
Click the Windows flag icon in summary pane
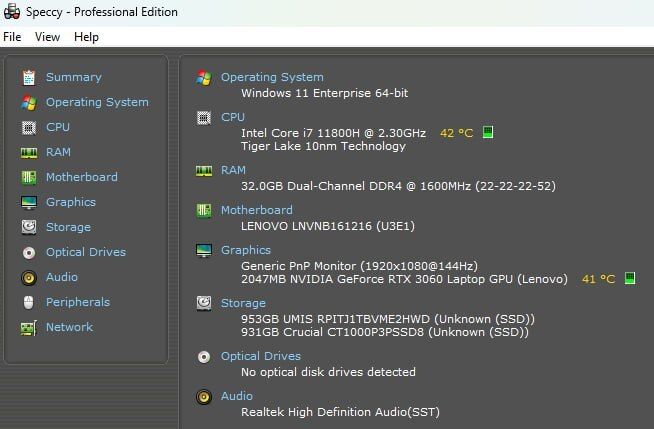[204, 78]
